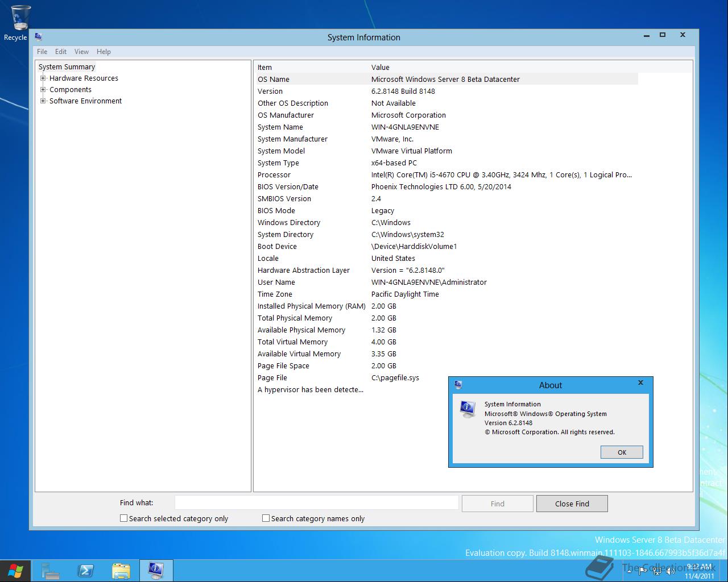The width and height of the screenshot is (728, 582).
Task: Select the Page File Space row
Action: point(446,365)
